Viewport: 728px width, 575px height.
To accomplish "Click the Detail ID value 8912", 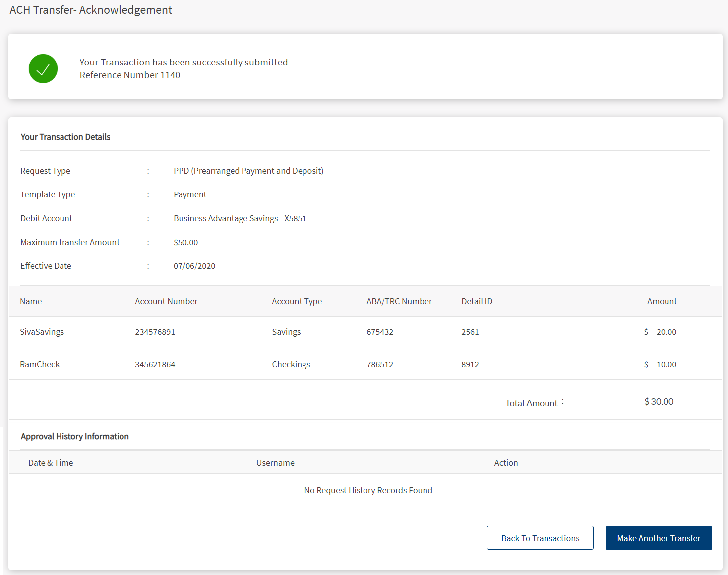I will tap(470, 364).
